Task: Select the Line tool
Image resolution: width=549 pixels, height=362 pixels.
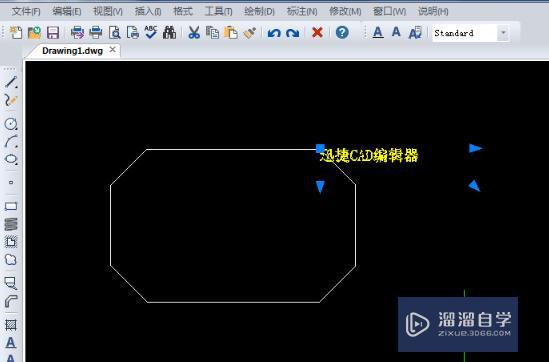Action: coord(11,82)
